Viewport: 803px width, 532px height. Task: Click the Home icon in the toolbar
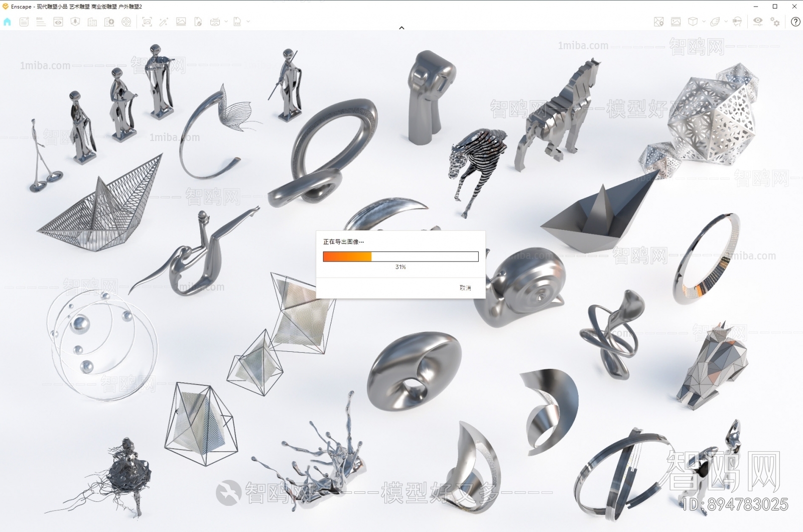tap(7, 22)
